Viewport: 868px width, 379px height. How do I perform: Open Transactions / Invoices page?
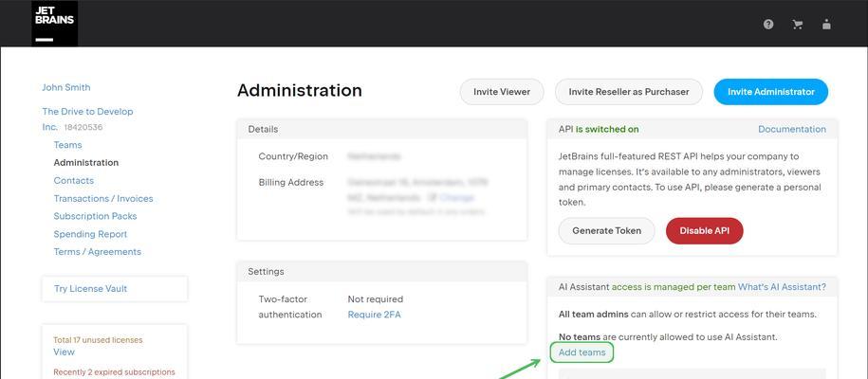[103, 198]
